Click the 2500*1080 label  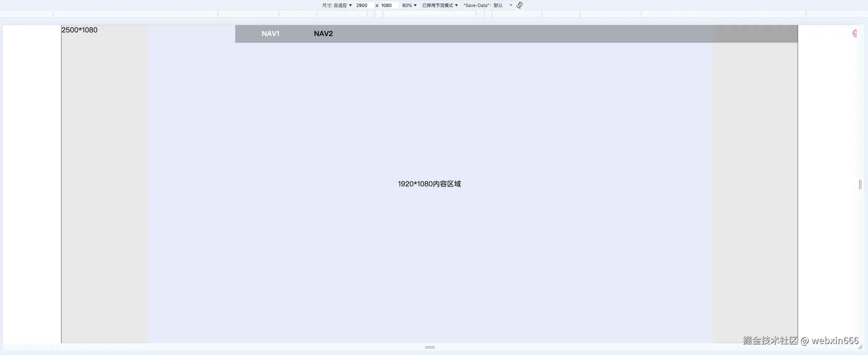click(x=79, y=30)
